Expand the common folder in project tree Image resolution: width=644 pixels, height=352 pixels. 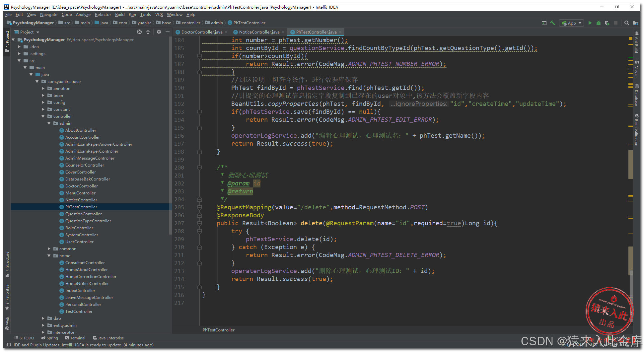tap(49, 249)
